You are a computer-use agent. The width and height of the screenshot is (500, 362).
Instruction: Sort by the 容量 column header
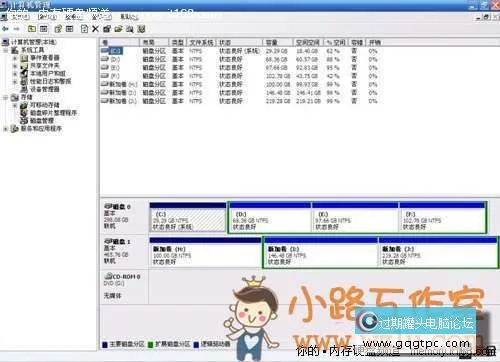(278, 42)
